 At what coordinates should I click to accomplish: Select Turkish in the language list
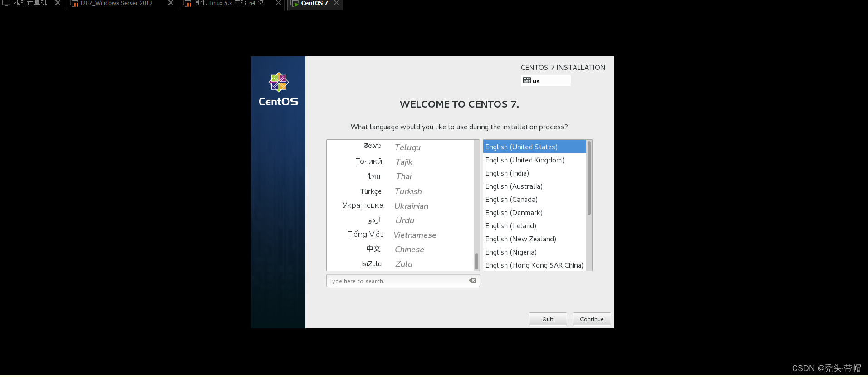pyautogui.click(x=400, y=191)
